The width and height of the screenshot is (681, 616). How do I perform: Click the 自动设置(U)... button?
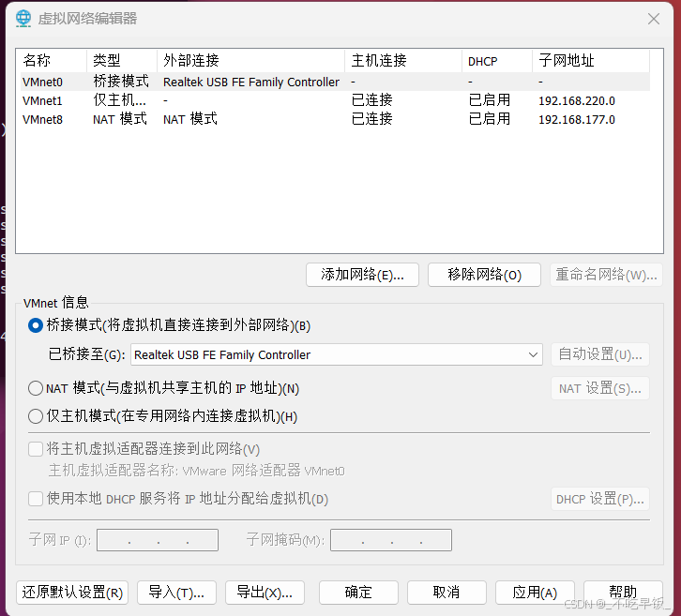click(600, 354)
